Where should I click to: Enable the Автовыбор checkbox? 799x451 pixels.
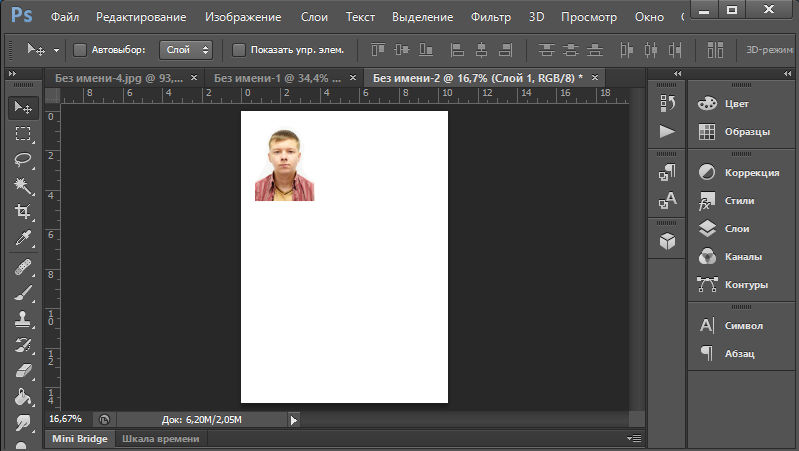coord(80,49)
